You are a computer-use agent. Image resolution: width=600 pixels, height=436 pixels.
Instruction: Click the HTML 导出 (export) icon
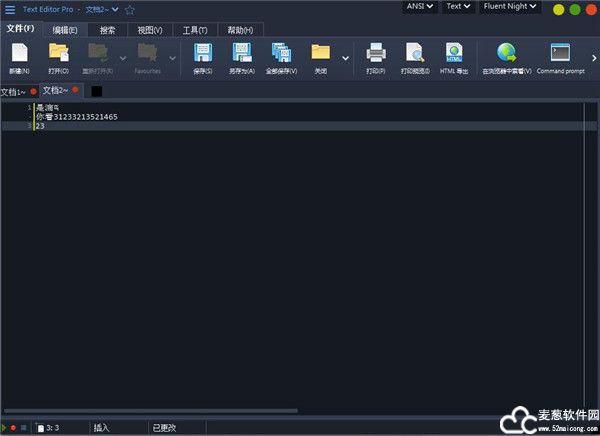pos(454,54)
